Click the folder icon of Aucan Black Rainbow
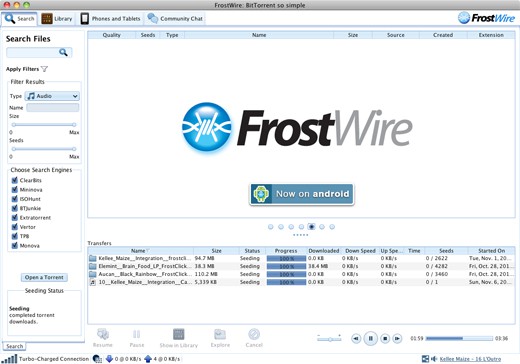This screenshot has width=520, height=364. [93, 274]
